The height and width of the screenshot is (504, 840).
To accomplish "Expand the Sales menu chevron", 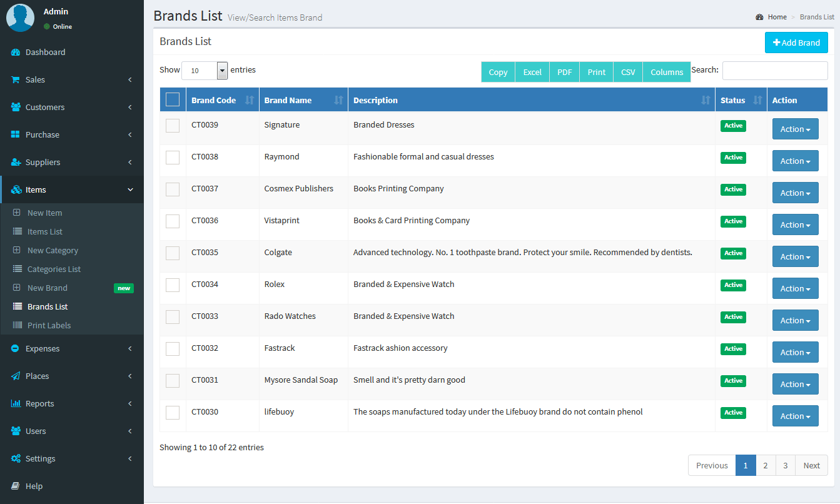I will (130, 80).
